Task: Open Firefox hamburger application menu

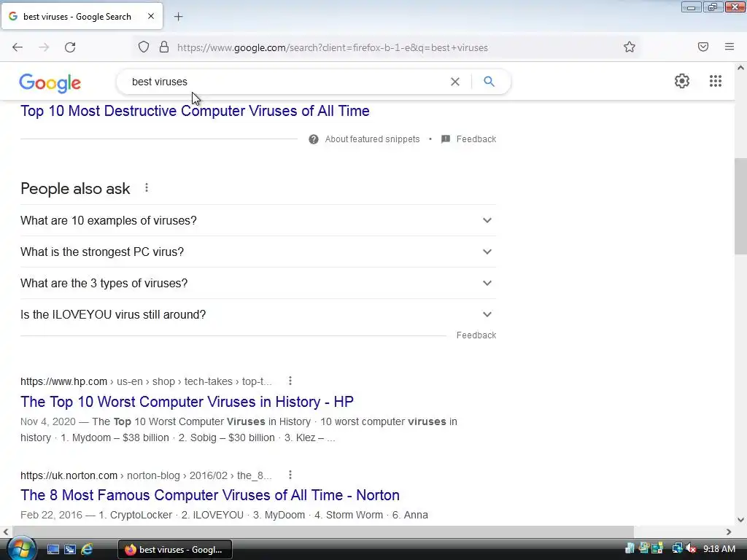Action: tap(729, 47)
